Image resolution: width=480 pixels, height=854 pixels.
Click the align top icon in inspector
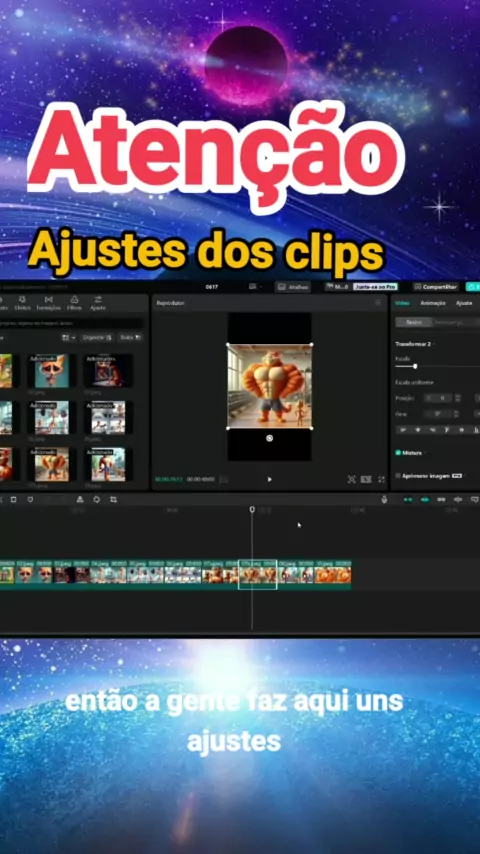[447, 430]
